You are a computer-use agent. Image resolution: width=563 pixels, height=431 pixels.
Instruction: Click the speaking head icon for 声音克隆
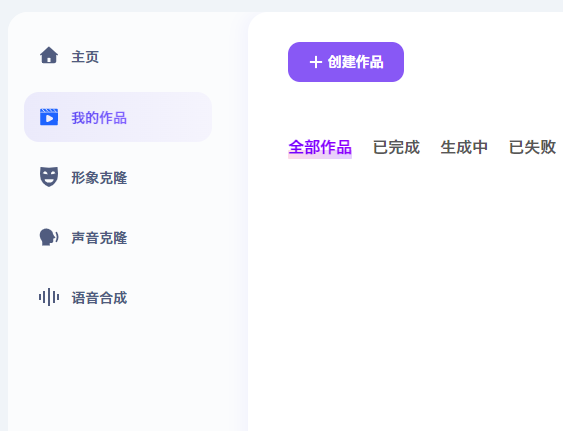click(49, 237)
